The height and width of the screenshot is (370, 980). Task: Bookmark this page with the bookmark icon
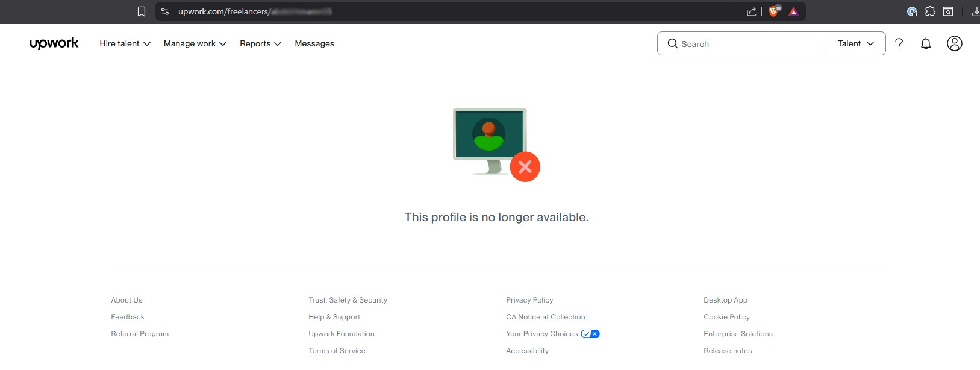[x=142, y=11]
